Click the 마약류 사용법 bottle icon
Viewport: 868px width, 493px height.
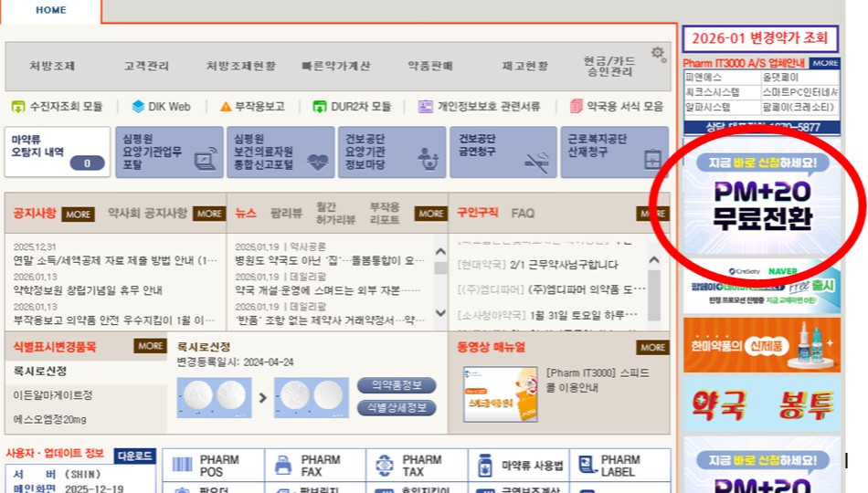pos(485,466)
